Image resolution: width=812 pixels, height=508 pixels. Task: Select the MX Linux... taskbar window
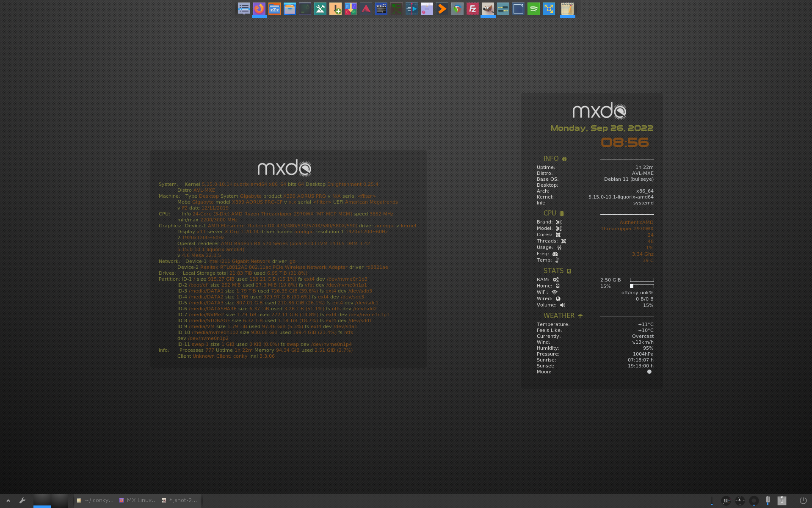[x=138, y=500]
